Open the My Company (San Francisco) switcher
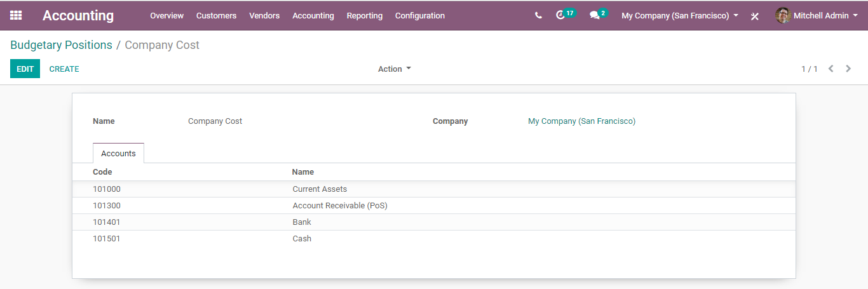Viewport: 868px width, 289px height. coord(680,15)
